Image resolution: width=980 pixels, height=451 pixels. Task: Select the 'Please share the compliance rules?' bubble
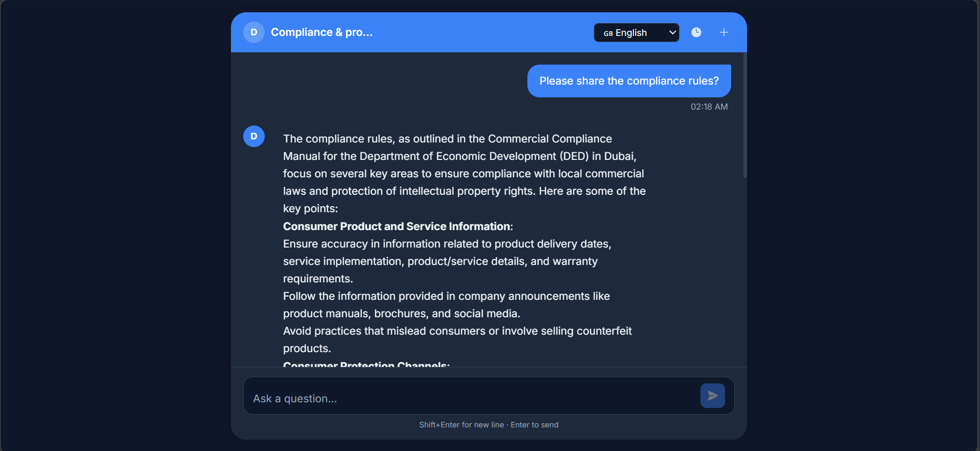click(629, 81)
